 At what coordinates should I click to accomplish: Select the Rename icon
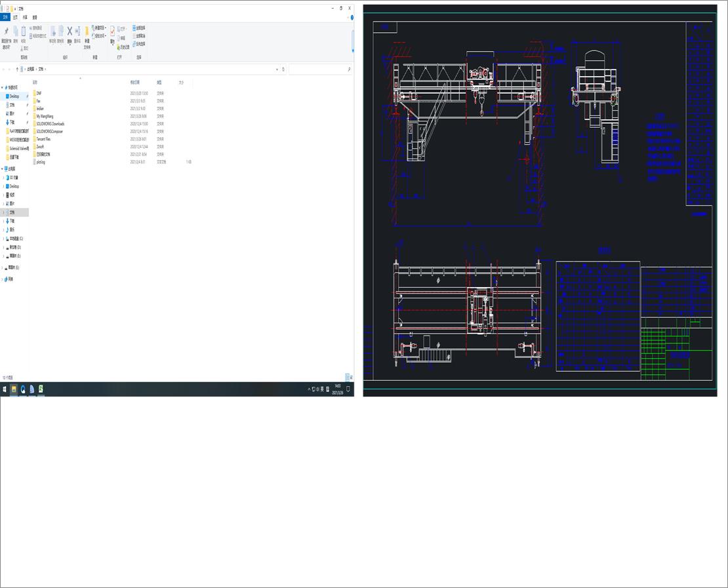[x=76, y=31]
